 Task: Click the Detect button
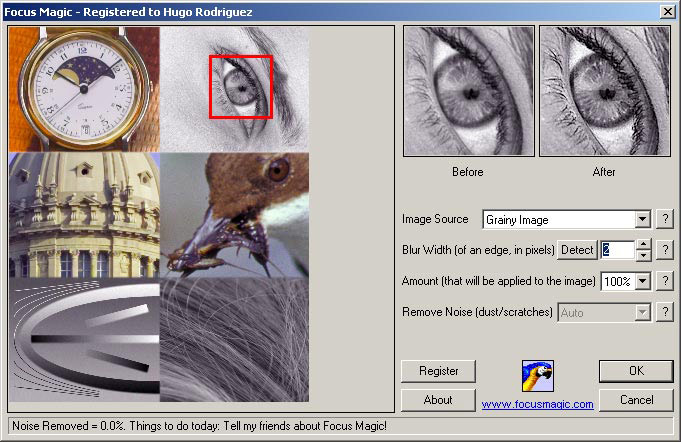577,250
